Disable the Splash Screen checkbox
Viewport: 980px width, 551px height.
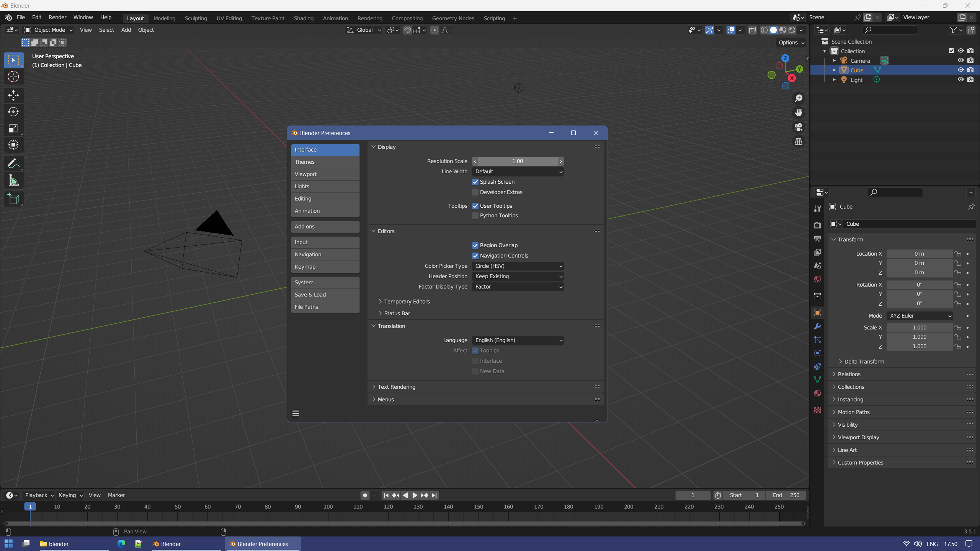click(x=475, y=182)
